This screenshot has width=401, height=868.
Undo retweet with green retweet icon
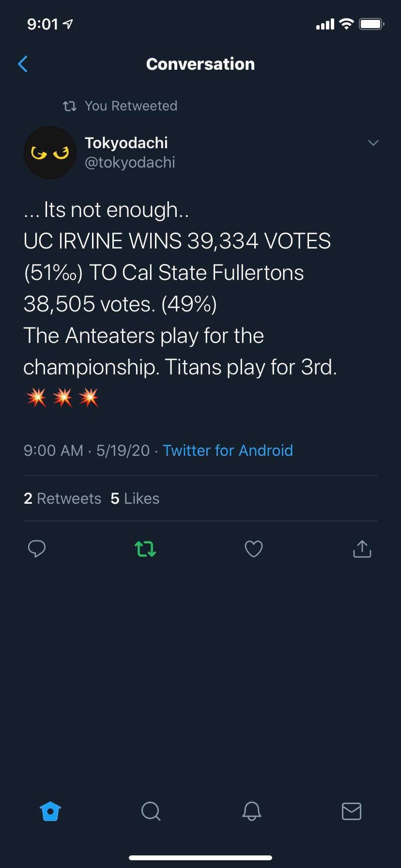coord(145,549)
